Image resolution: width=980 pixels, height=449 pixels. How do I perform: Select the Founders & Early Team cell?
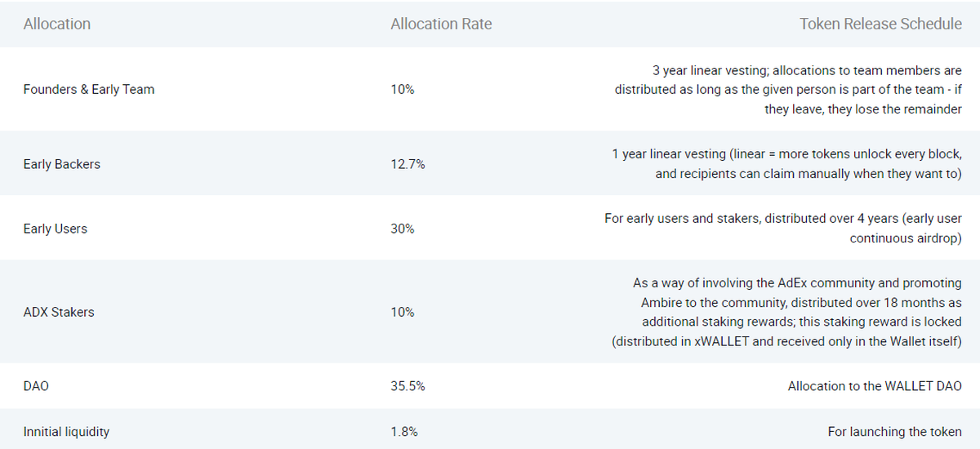click(x=88, y=90)
